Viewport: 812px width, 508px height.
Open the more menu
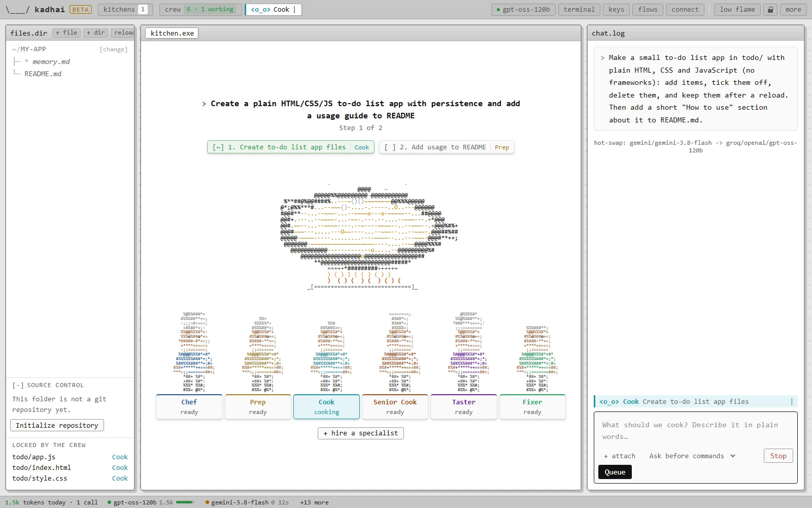pos(793,10)
